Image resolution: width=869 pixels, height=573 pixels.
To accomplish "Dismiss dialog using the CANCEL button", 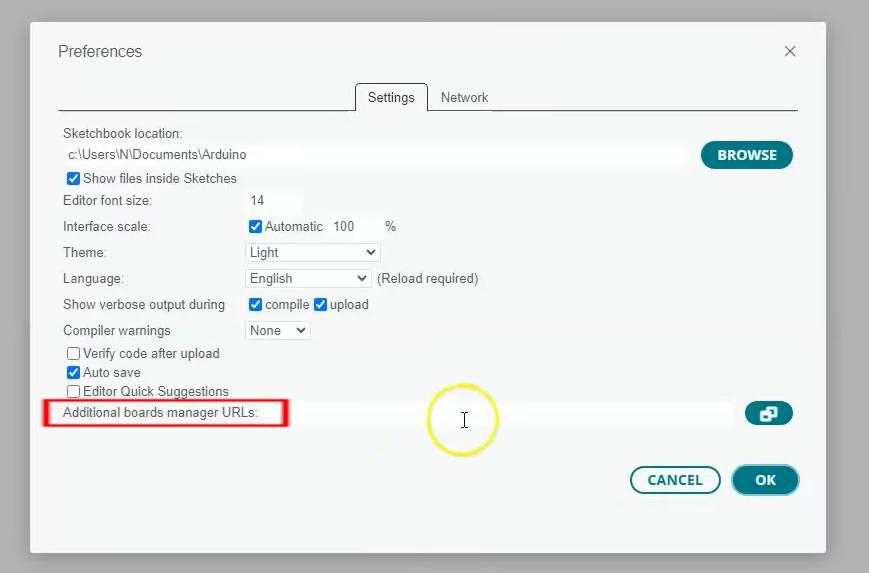I will click(675, 480).
